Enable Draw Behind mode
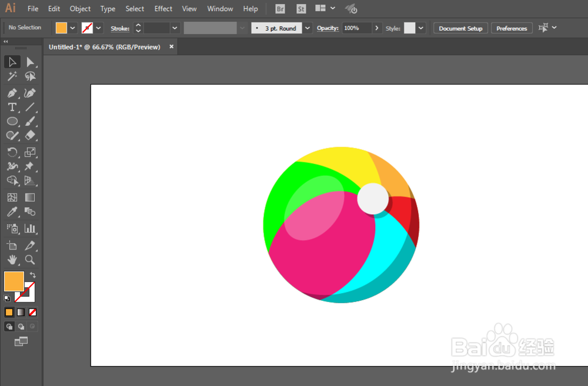588x386 pixels. point(21,327)
